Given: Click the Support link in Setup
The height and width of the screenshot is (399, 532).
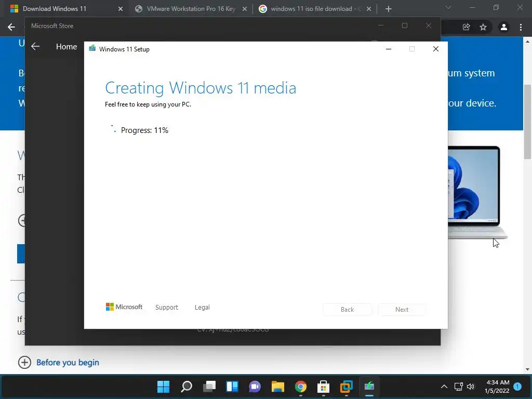Looking at the screenshot, I should 167,308.
